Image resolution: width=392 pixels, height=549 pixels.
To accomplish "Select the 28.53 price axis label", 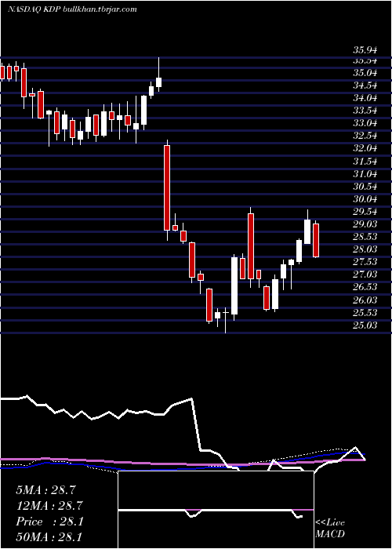I will click(365, 237).
